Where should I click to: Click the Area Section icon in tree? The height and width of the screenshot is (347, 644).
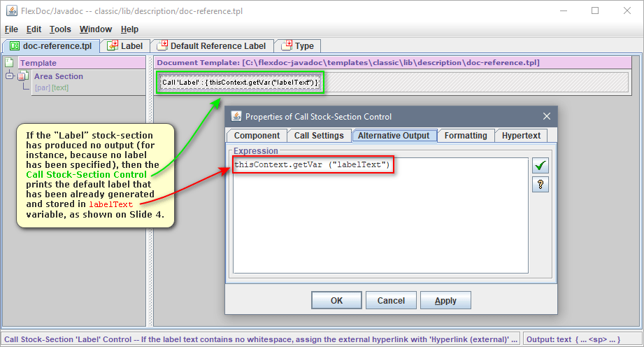coord(22,77)
